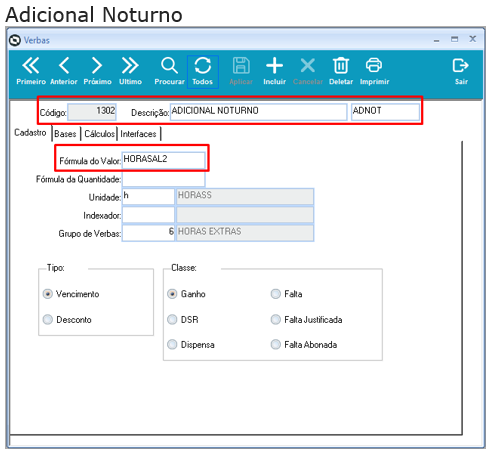Select the Vencimento radio option
The height and width of the screenshot is (451, 492).
pyautogui.click(x=48, y=294)
